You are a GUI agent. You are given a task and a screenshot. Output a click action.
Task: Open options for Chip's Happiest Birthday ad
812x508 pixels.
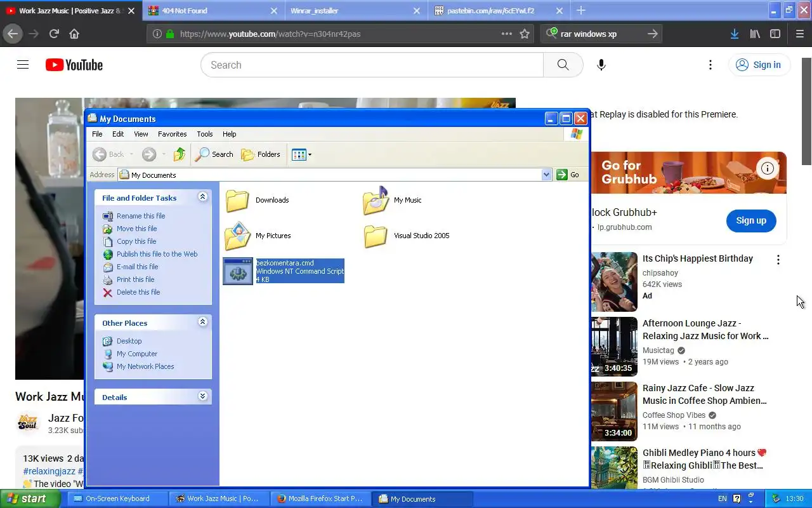point(778,259)
